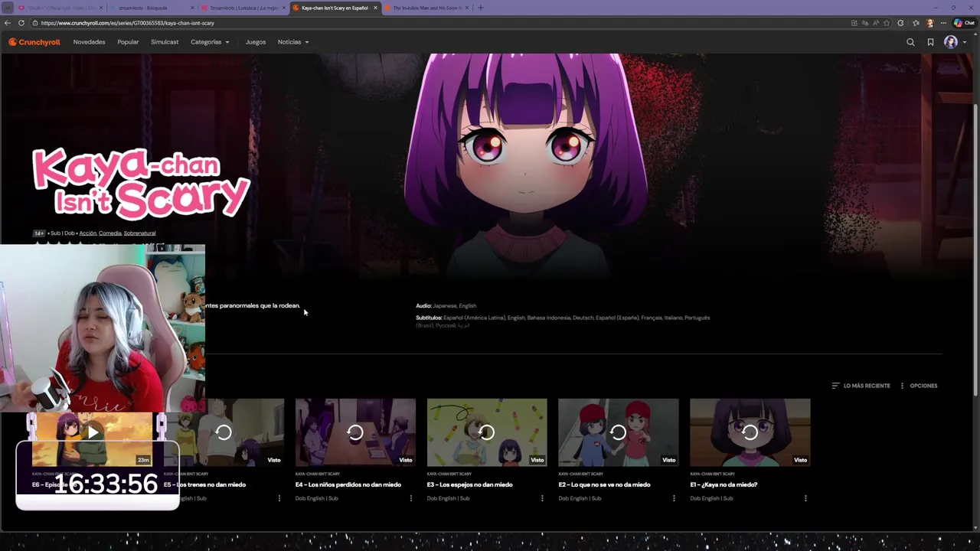Open episode title E4 – Los niños perdidos
980x551 pixels.
tap(348, 484)
